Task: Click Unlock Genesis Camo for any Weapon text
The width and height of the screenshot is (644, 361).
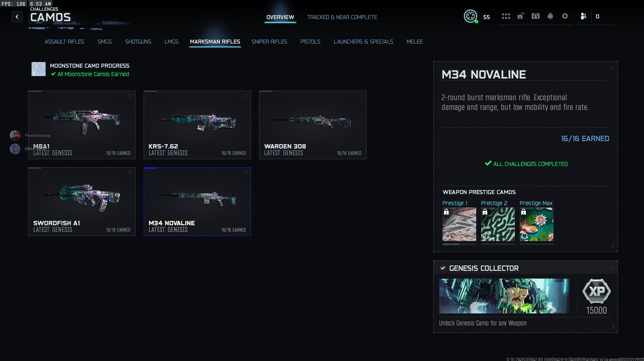Action: tap(483, 323)
